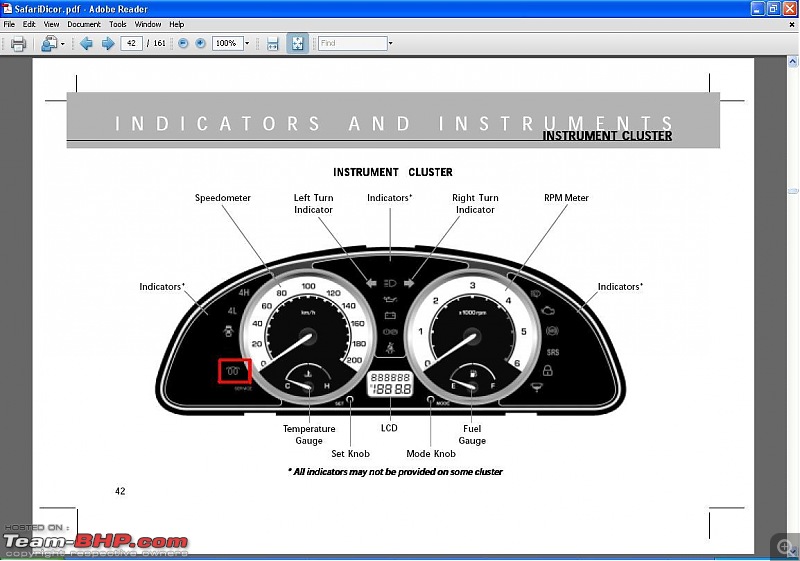
Task: Open the Document menu
Action: [84, 24]
